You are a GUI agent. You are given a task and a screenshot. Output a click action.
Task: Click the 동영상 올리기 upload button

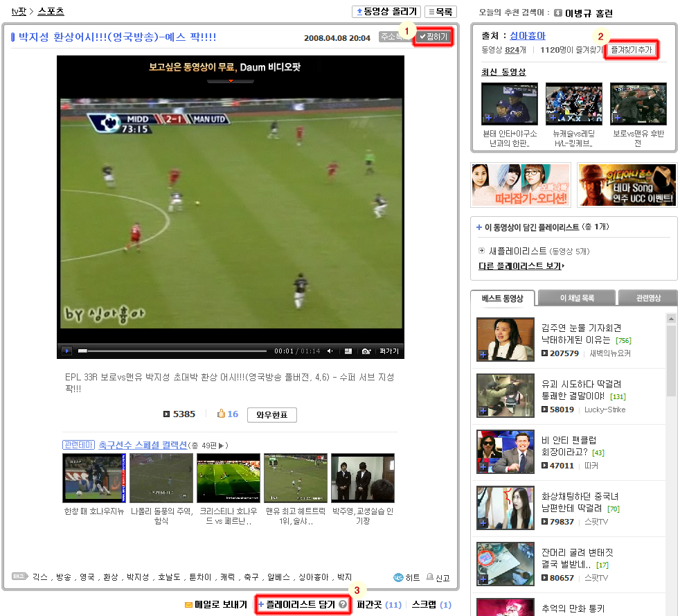click(386, 12)
